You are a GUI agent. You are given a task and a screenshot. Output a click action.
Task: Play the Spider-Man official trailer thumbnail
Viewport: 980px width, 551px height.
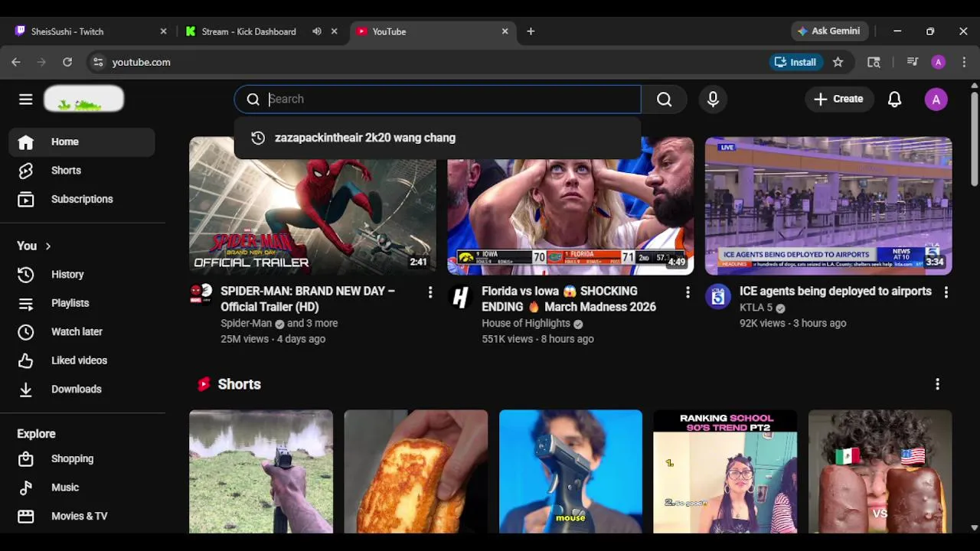(312, 206)
